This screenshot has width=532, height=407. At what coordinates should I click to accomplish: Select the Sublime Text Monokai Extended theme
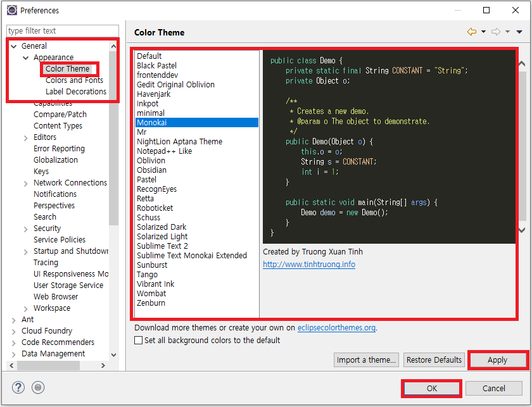tap(197, 255)
